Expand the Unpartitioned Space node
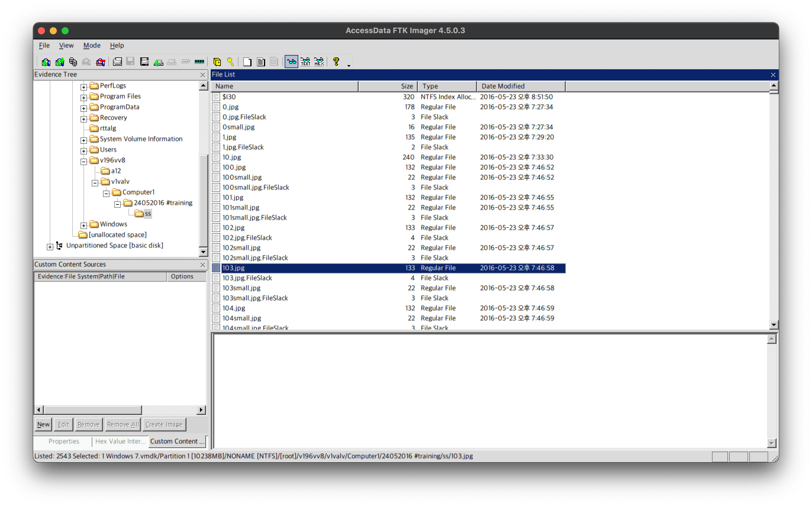 pos(50,247)
